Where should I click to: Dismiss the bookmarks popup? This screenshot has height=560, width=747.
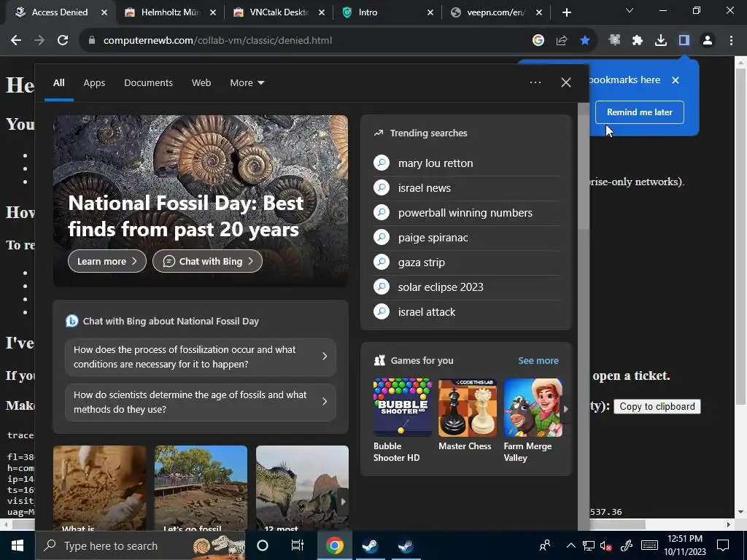676,80
